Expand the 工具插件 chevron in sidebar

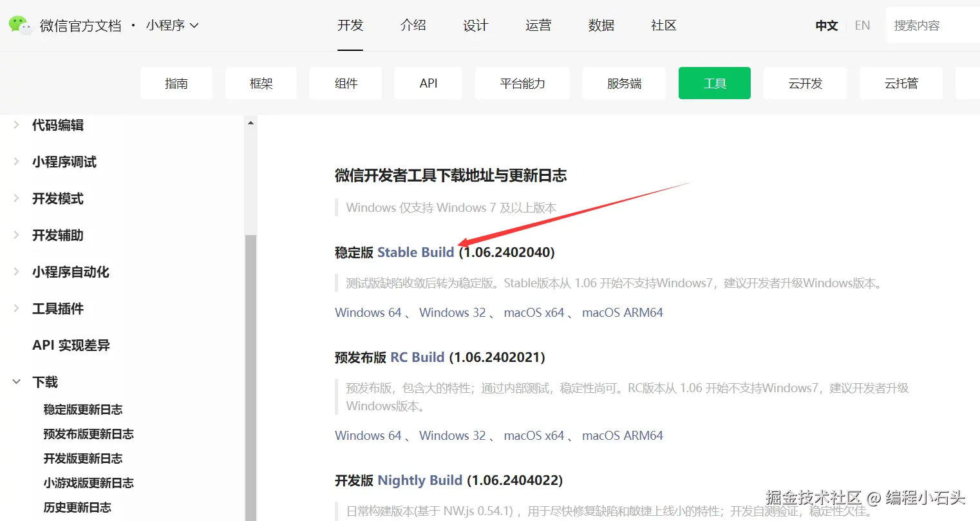[x=16, y=308]
